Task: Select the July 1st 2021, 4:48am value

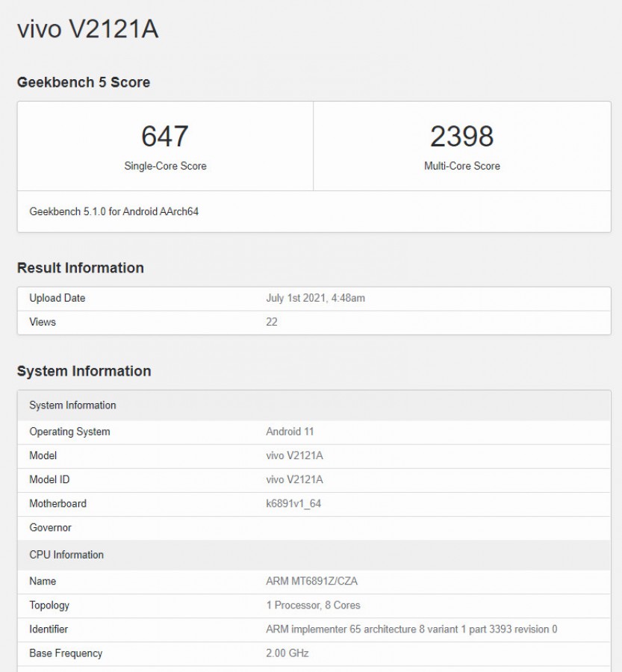Action: [x=316, y=298]
